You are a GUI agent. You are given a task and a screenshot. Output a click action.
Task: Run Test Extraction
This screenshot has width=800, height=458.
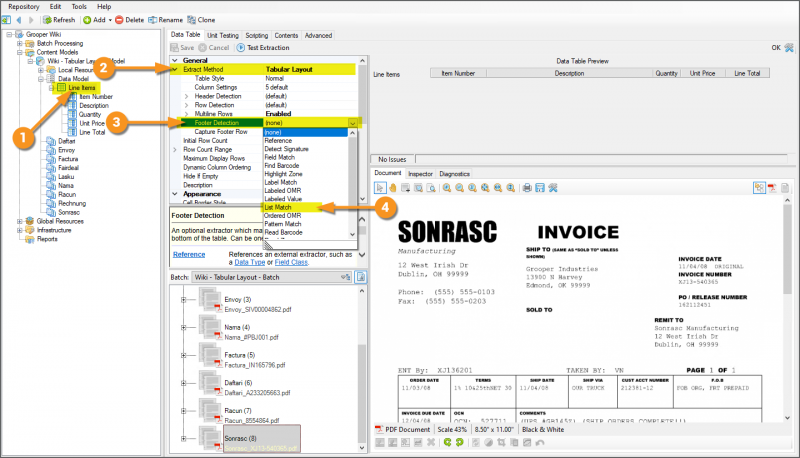[x=265, y=47]
